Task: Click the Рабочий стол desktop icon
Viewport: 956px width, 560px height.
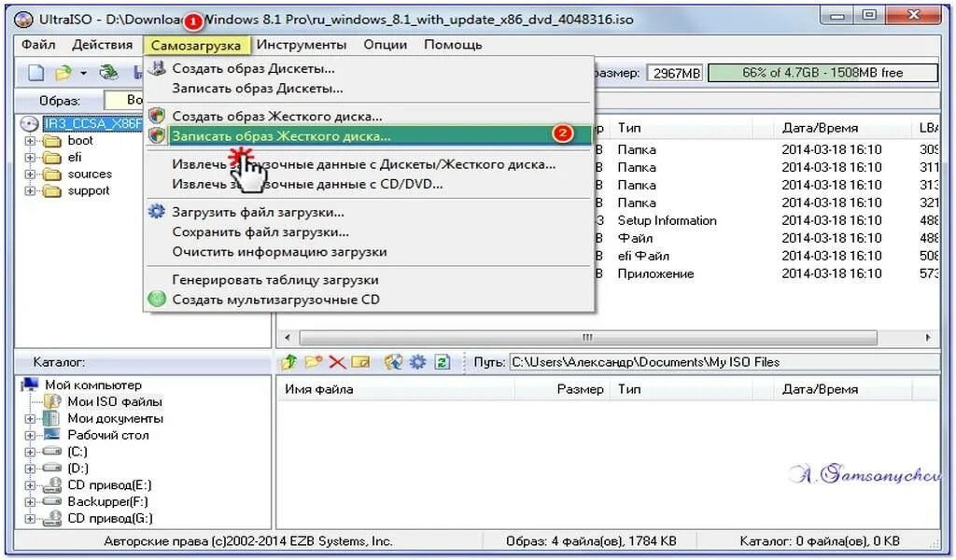Action: pos(52,435)
